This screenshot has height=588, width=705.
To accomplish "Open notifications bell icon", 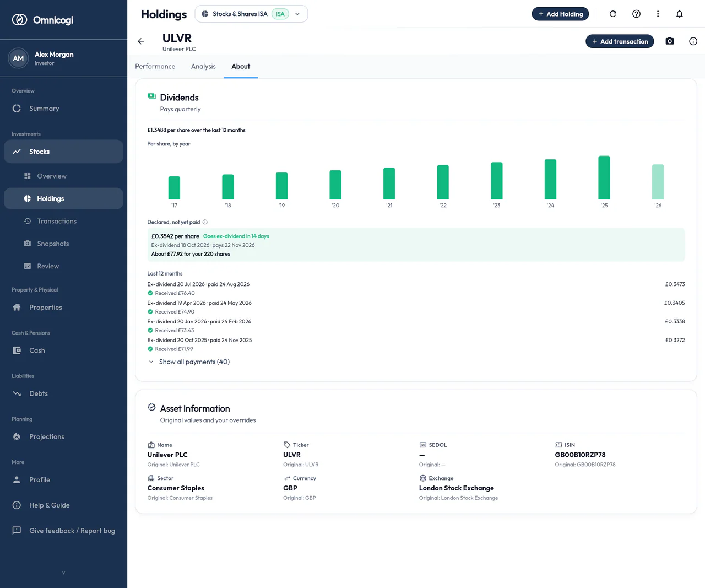I will 679,14.
